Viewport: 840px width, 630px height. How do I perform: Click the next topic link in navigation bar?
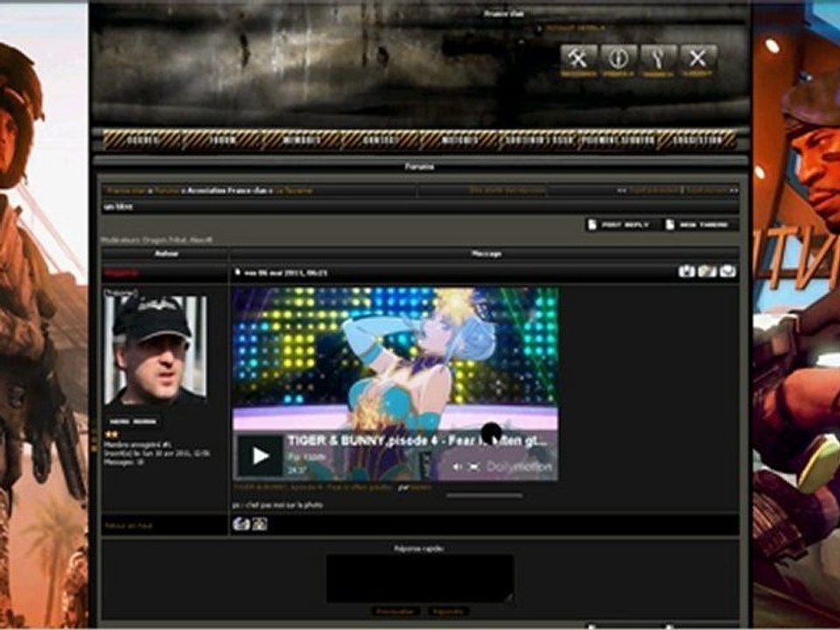[706, 190]
